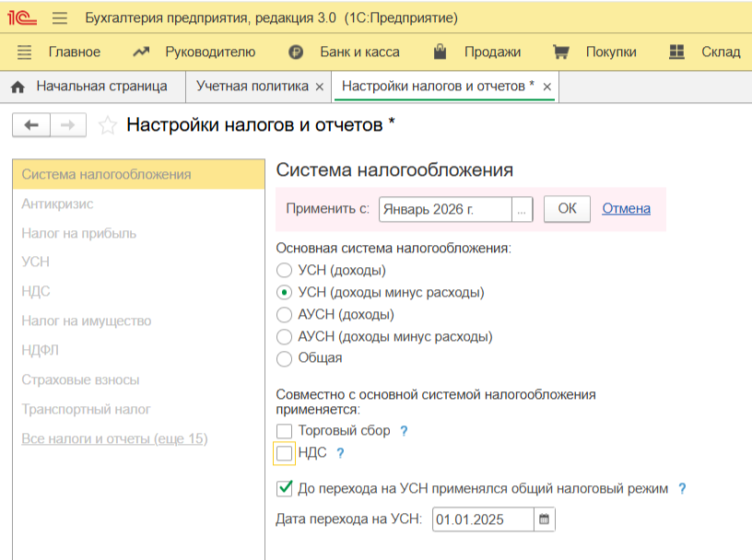Click the shopping cart icon for Покупки
Screen dimensions: 752x560
point(559,52)
